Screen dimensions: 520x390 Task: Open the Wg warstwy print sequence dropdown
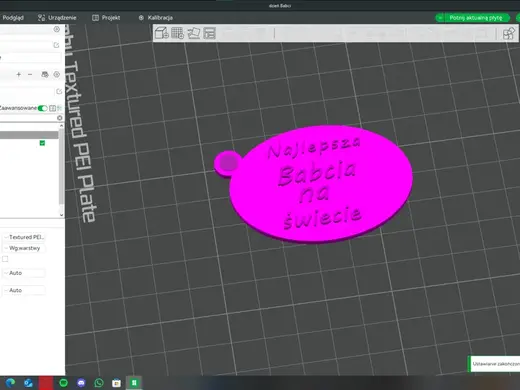coord(24,248)
